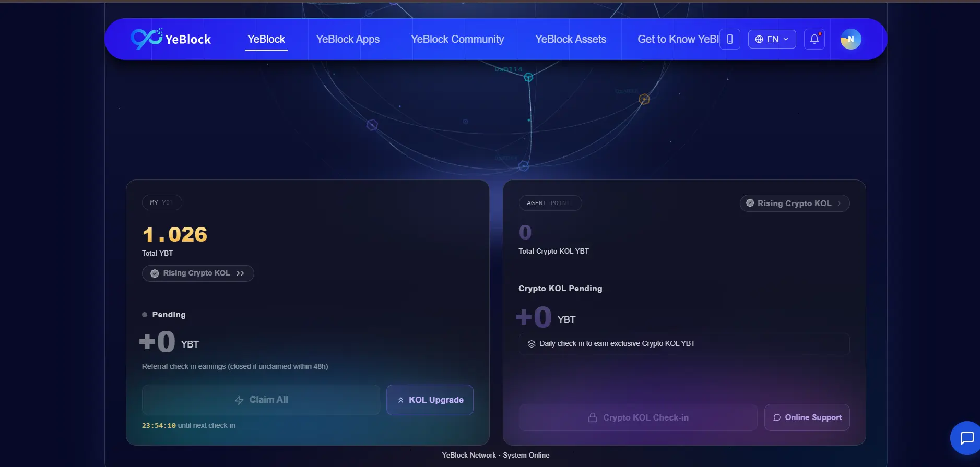
Task: Click the Total Crypto KOL YBT label
Action: [553, 251]
